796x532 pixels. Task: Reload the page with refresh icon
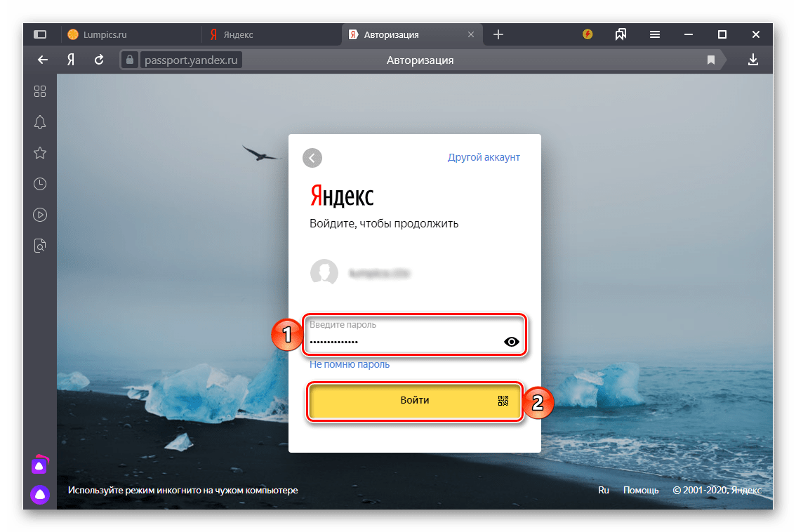[99, 60]
